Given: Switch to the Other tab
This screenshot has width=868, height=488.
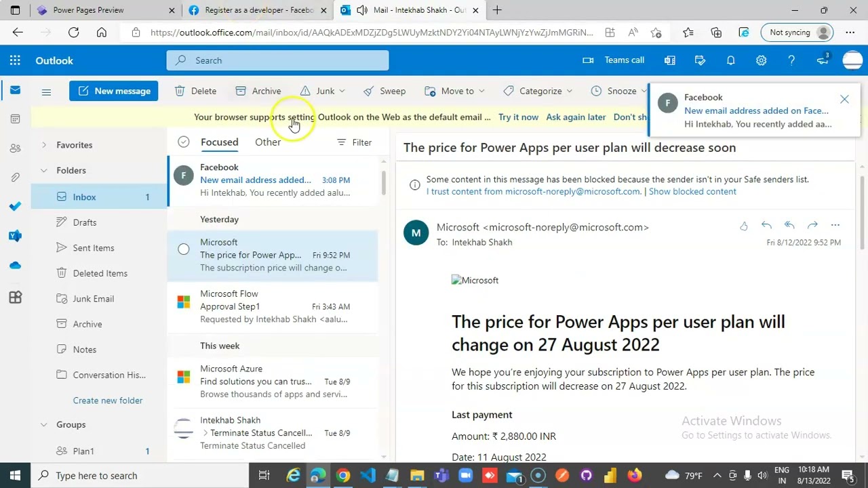Looking at the screenshot, I should tap(268, 142).
